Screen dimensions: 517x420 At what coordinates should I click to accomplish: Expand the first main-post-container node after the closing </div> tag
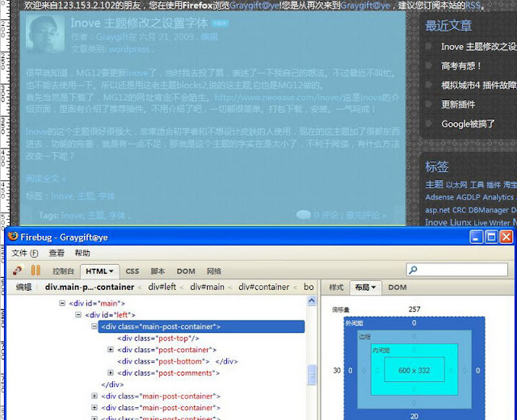pyautogui.click(x=95, y=396)
